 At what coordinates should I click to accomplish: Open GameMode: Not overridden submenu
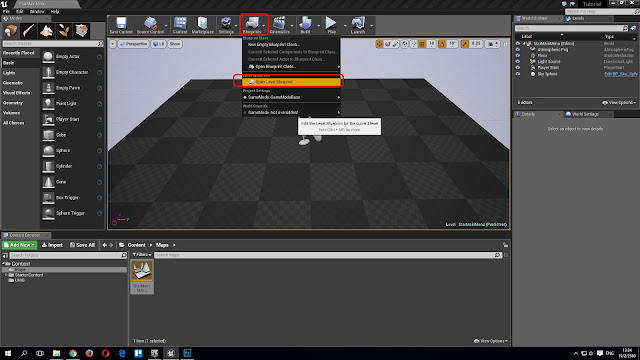(291, 112)
